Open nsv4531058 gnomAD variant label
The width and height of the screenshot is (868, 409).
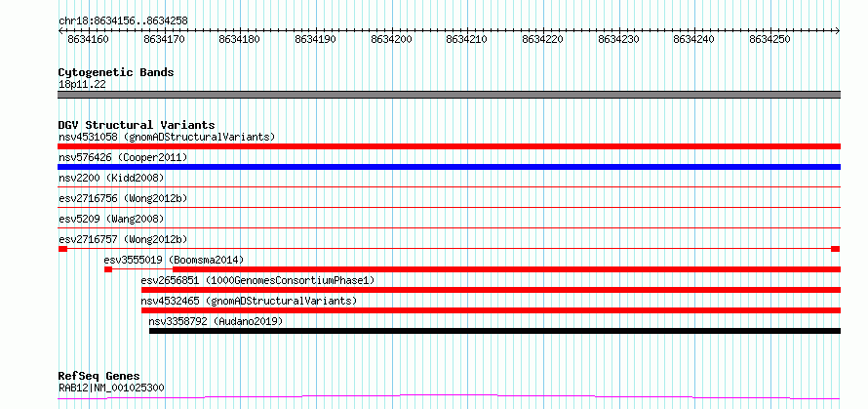click(167, 137)
